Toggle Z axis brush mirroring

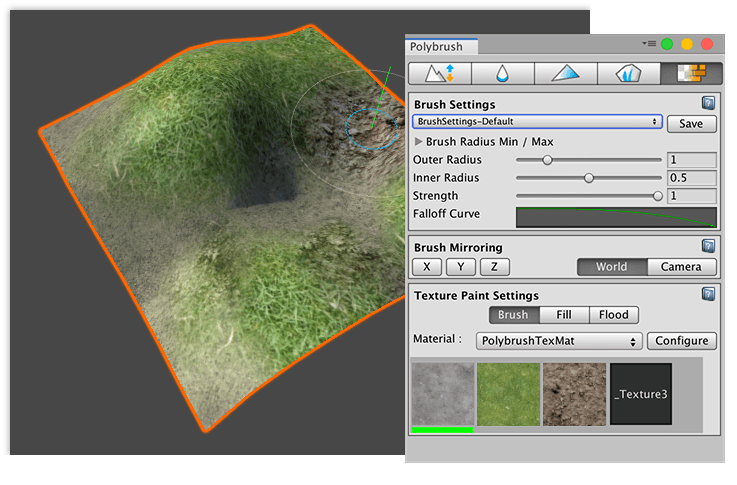[494, 267]
